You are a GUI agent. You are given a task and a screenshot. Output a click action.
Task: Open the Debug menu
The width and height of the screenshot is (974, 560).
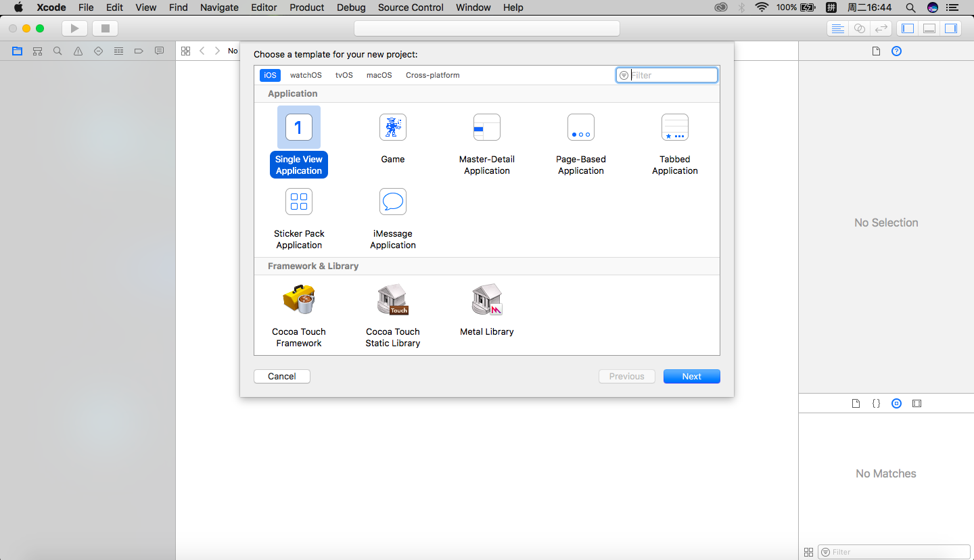coord(351,7)
